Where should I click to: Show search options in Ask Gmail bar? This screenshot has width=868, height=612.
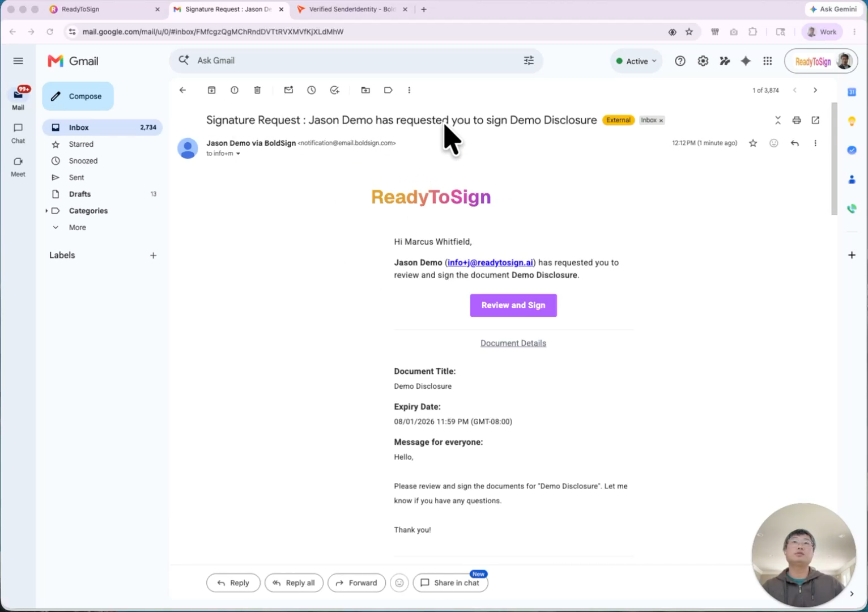529,61
